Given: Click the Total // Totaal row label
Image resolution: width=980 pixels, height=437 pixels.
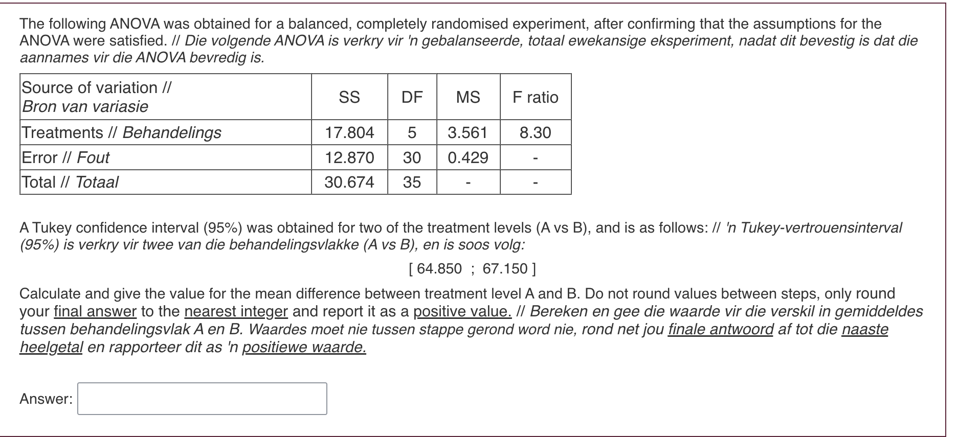Looking at the screenshot, I should (x=70, y=182).
